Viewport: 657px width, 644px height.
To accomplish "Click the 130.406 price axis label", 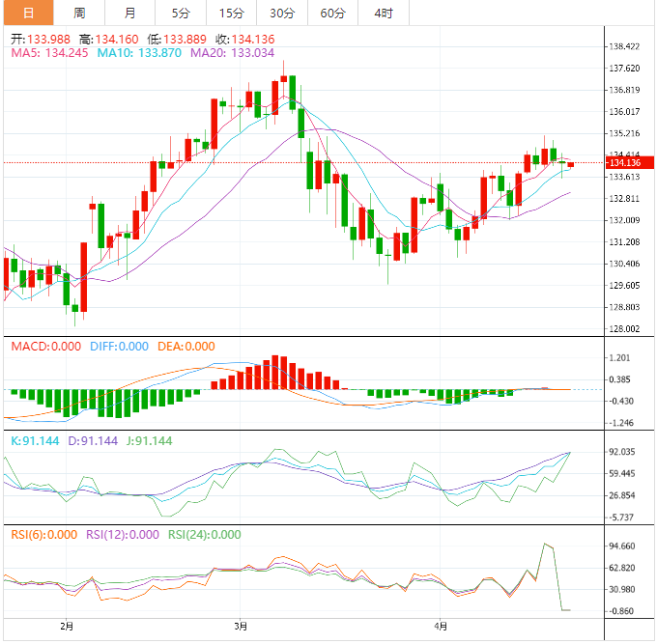I will (624, 264).
